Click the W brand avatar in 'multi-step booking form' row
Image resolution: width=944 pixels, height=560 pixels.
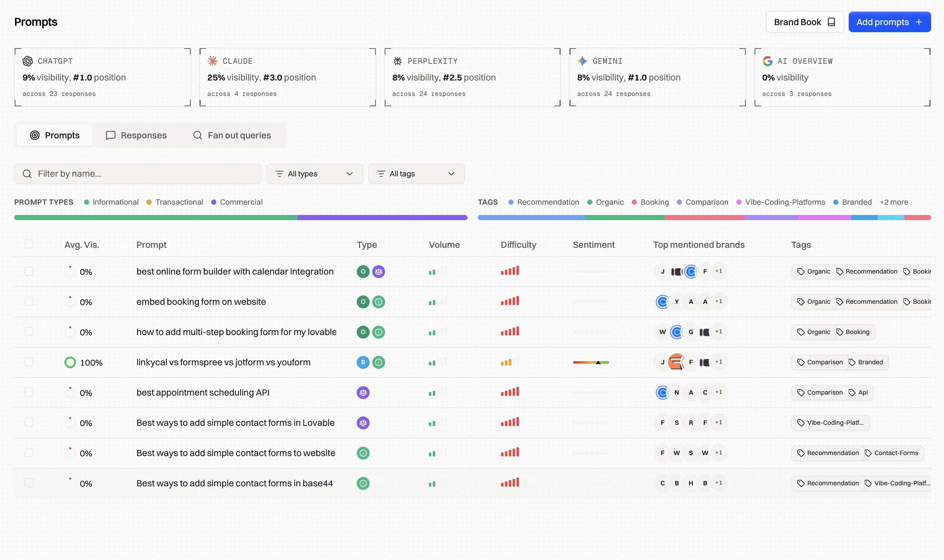[x=662, y=332]
